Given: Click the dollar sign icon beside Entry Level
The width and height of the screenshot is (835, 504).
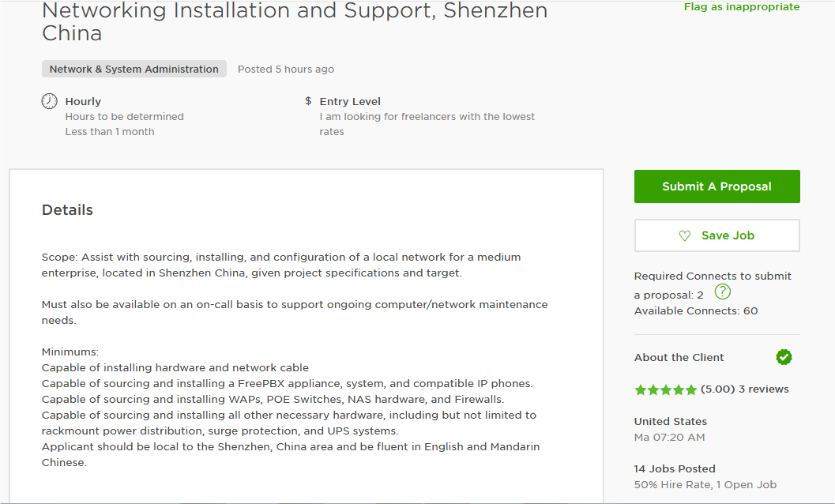Looking at the screenshot, I should 308,100.
